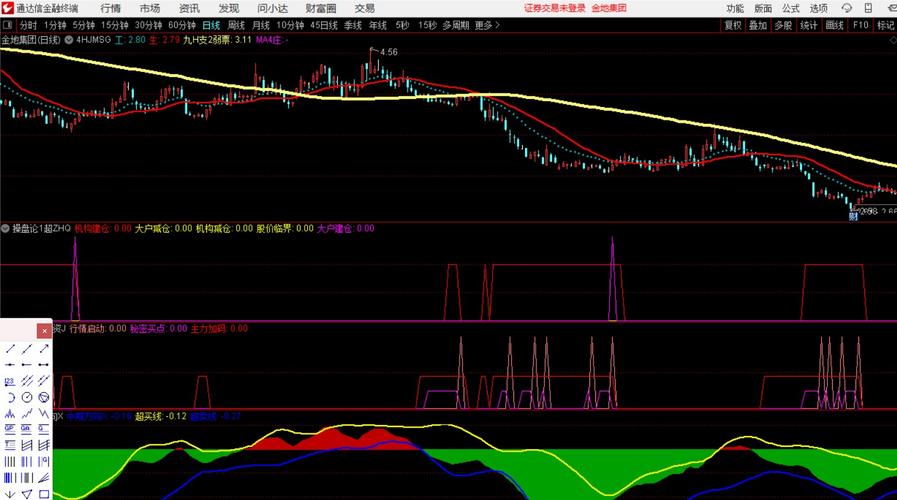The width and height of the screenshot is (897, 500).
Task: Switch to 30分钟 period tab
Action: 148,25
